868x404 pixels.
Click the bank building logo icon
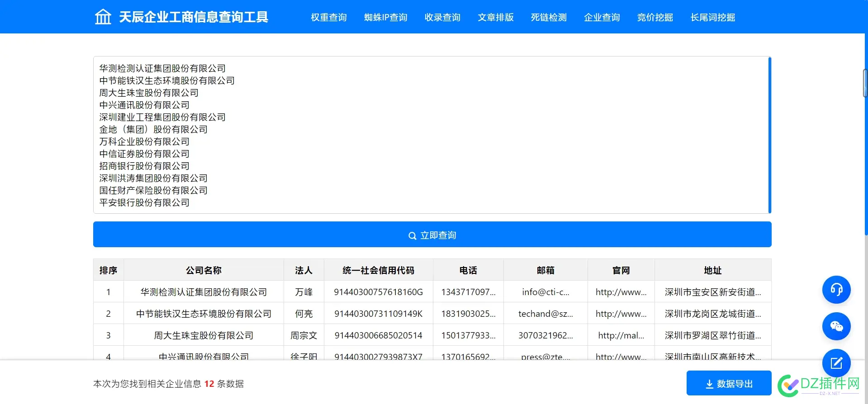103,17
